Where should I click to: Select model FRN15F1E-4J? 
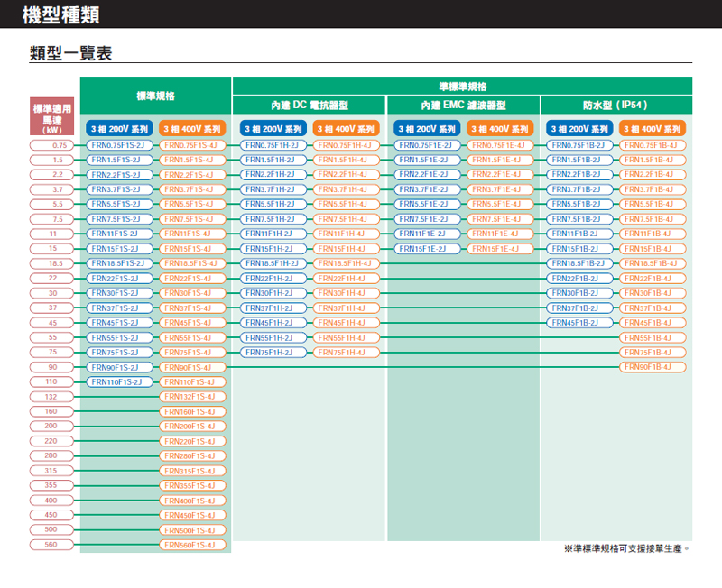[x=498, y=249]
